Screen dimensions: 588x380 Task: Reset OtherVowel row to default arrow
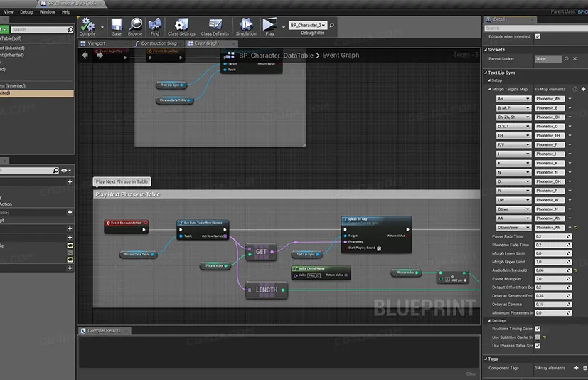tap(576, 228)
